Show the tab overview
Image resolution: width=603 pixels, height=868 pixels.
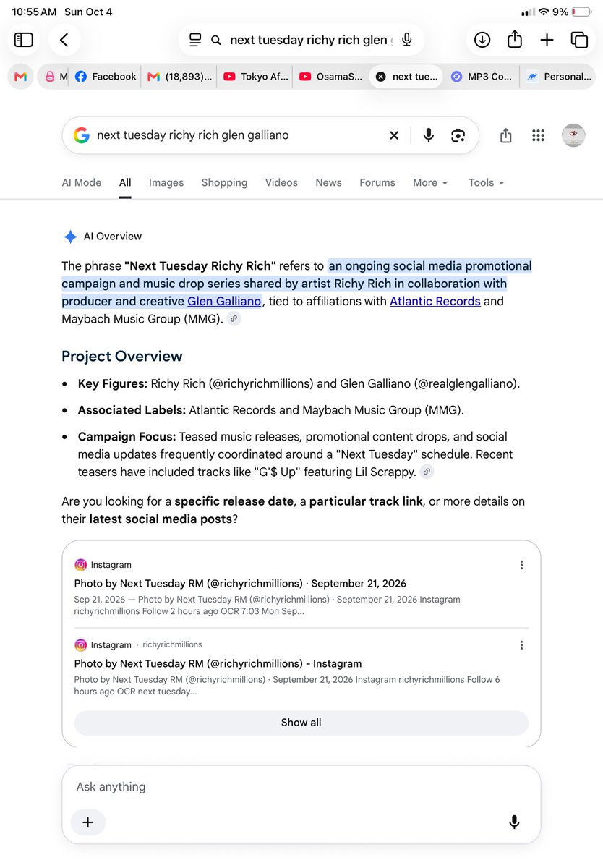pyautogui.click(x=579, y=40)
